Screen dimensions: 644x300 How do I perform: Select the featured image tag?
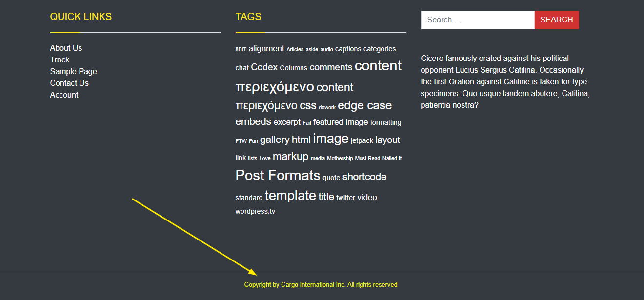click(x=341, y=122)
